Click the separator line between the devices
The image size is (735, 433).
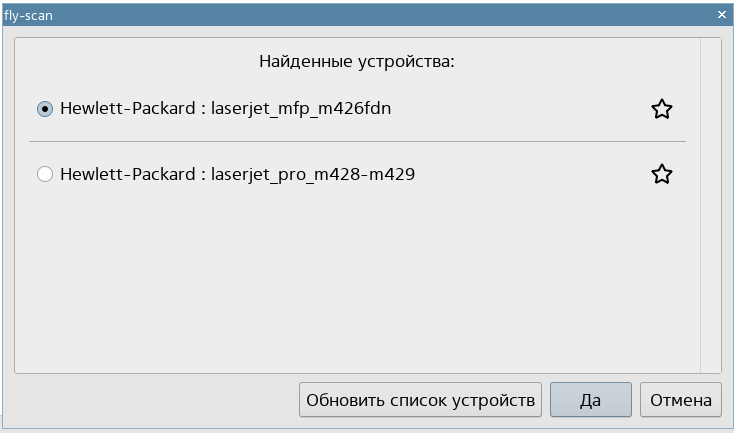click(x=357, y=142)
